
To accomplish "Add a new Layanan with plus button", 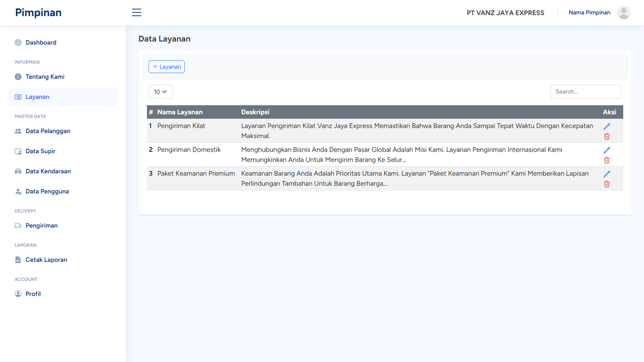I will [167, 67].
